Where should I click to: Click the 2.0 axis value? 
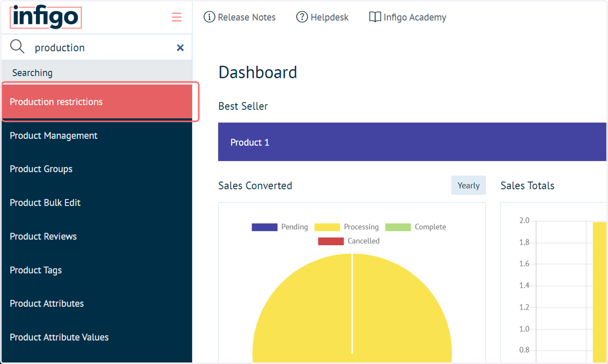[524, 221]
